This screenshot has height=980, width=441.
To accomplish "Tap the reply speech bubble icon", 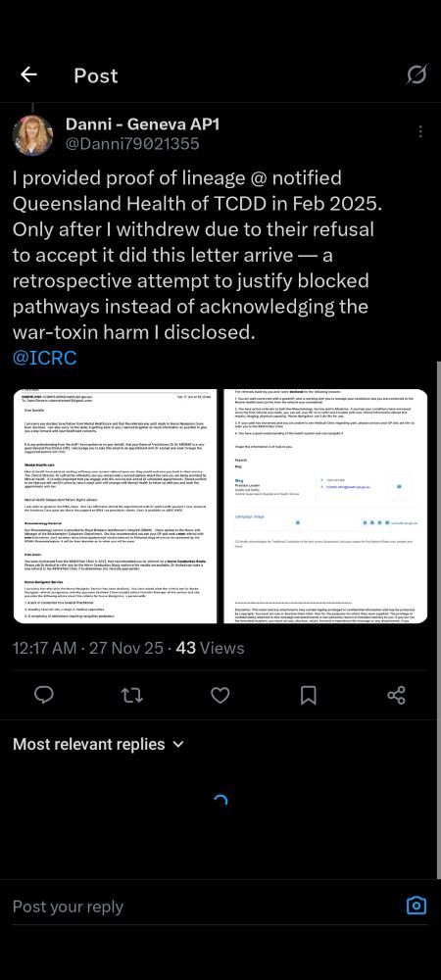I will point(44,695).
